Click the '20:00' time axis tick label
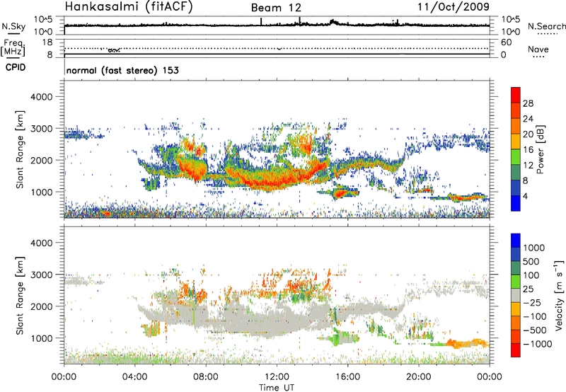Image resolution: width=566 pixels, height=392 pixels. 419,377
